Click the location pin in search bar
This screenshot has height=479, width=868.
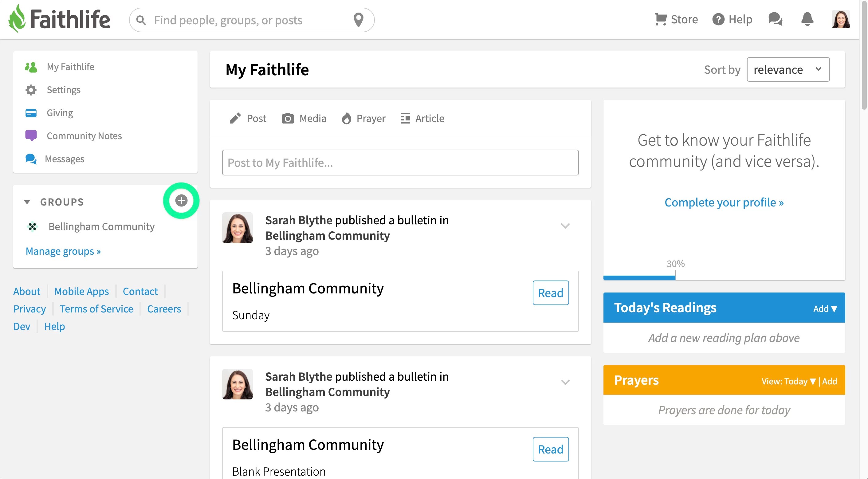point(359,20)
